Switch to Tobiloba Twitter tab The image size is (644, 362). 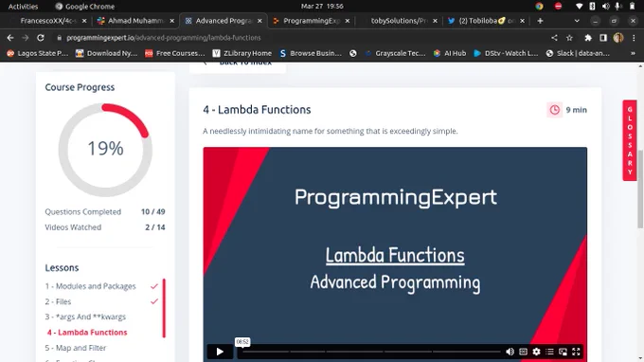tap(486, 21)
